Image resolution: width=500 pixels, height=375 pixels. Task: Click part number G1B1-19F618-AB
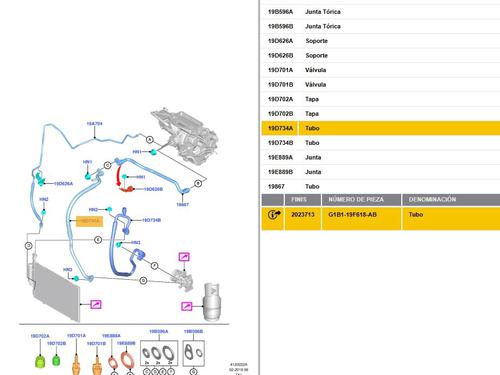(352, 214)
